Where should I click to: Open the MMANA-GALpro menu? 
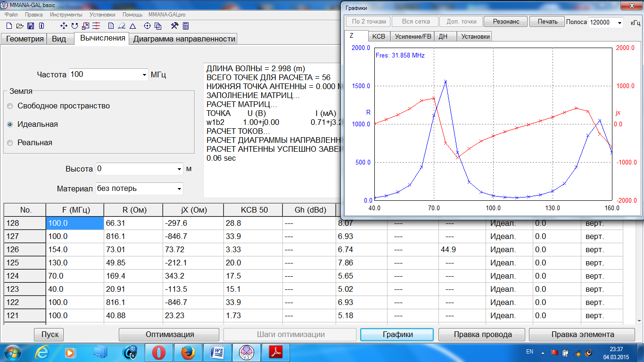tap(166, 15)
